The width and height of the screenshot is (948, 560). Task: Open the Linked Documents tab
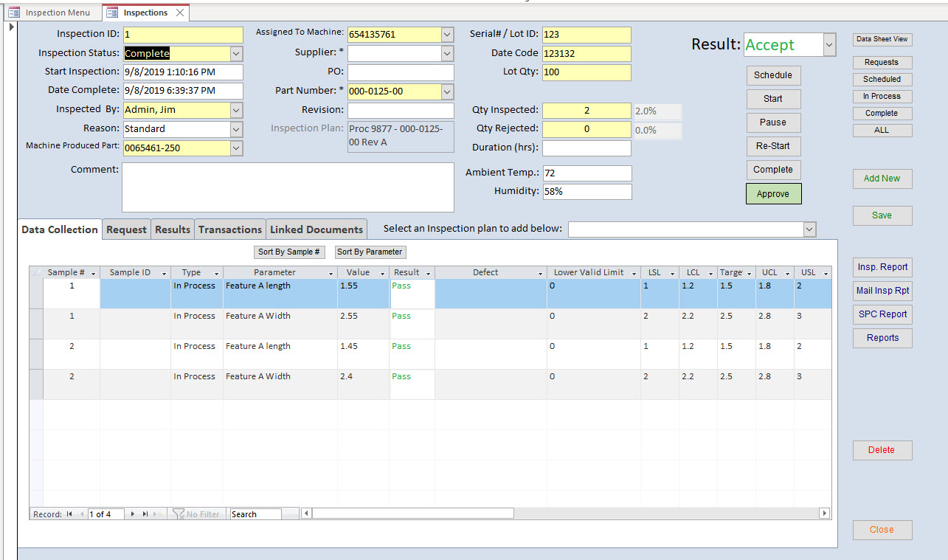click(x=316, y=229)
